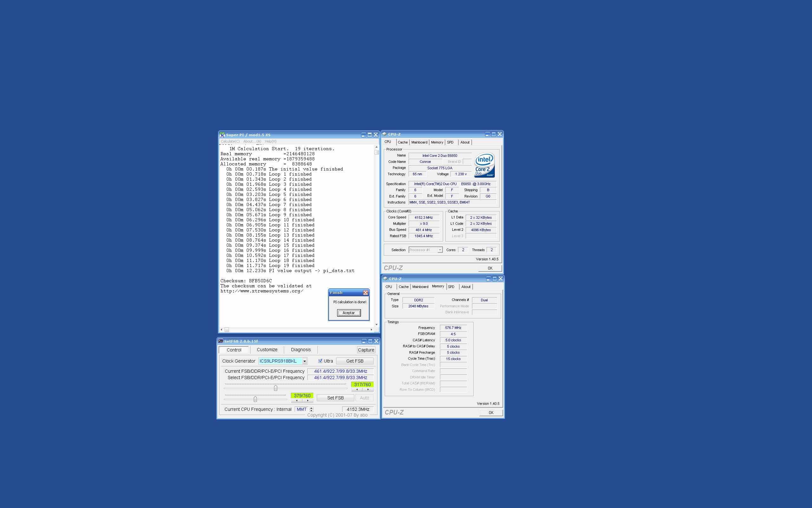
Task: Click the Super PI vertical scrollbar down arrow
Action: pyautogui.click(x=377, y=324)
